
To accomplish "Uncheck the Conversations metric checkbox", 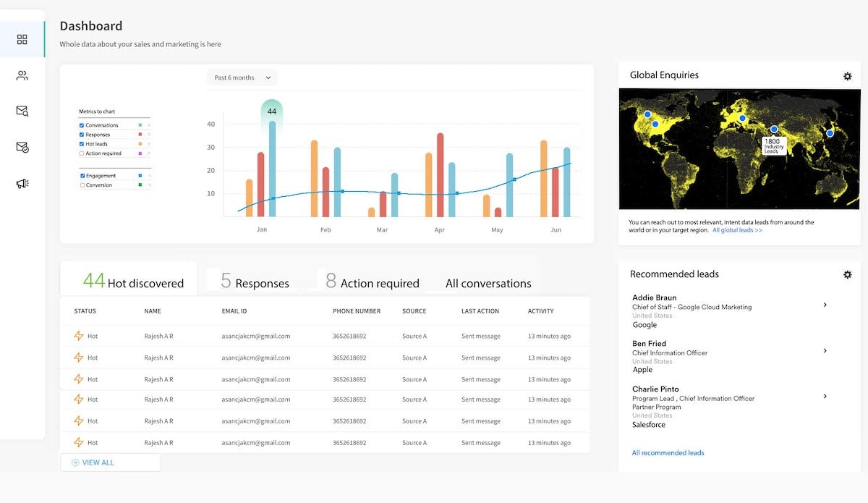I will 82,125.
